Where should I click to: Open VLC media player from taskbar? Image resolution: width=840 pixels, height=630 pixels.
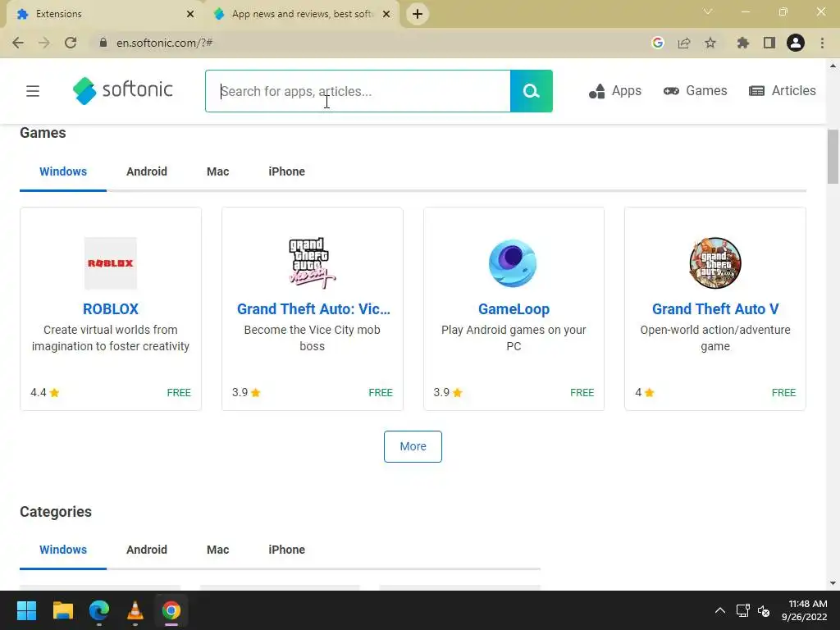[135, 610]
